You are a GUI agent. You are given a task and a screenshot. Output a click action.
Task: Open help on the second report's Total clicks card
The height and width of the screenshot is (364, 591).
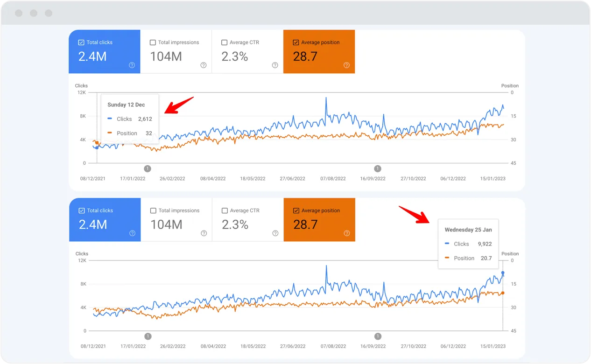tap(132, 233)
